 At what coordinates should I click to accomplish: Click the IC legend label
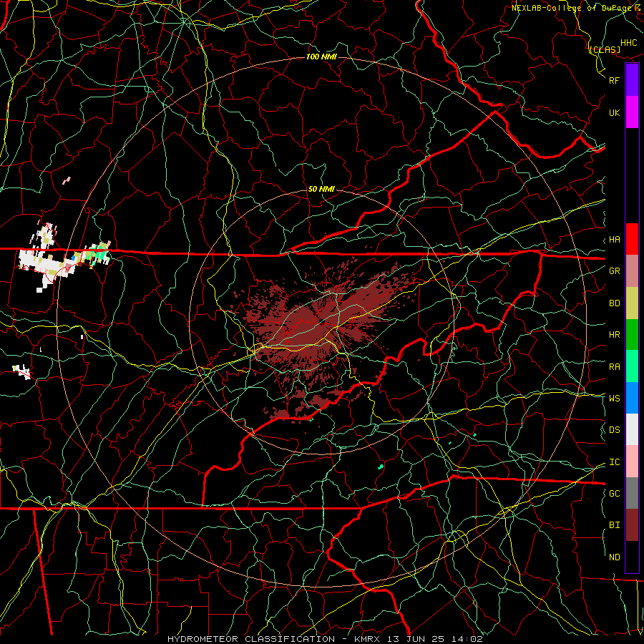pyautogui.click(x=614, y=462)
